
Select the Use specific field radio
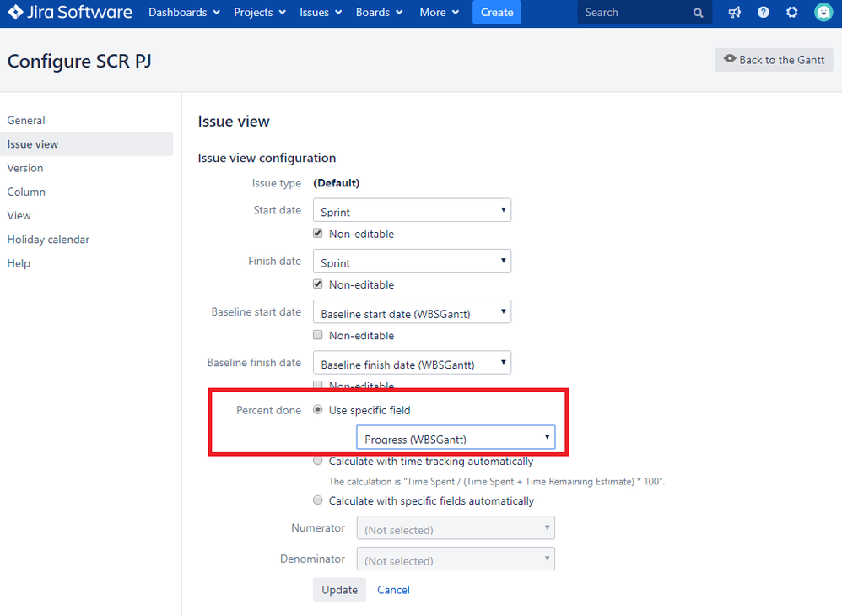(318, 410)
